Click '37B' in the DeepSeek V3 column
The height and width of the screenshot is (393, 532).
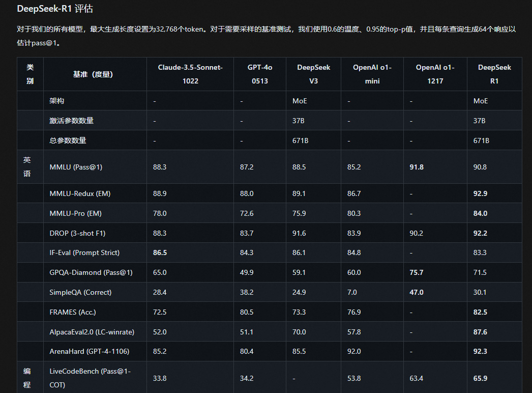pyautogui.click(x=298, y=121)
